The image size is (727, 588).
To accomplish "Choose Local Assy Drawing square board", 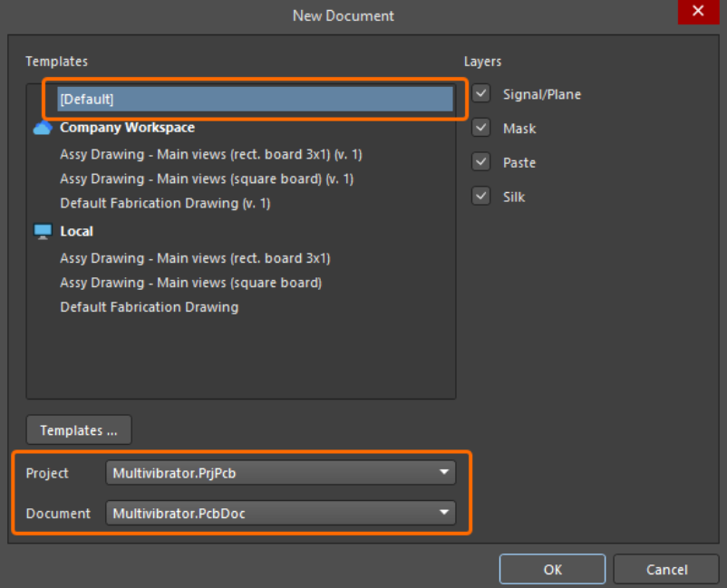I will [x=190, y=283].
